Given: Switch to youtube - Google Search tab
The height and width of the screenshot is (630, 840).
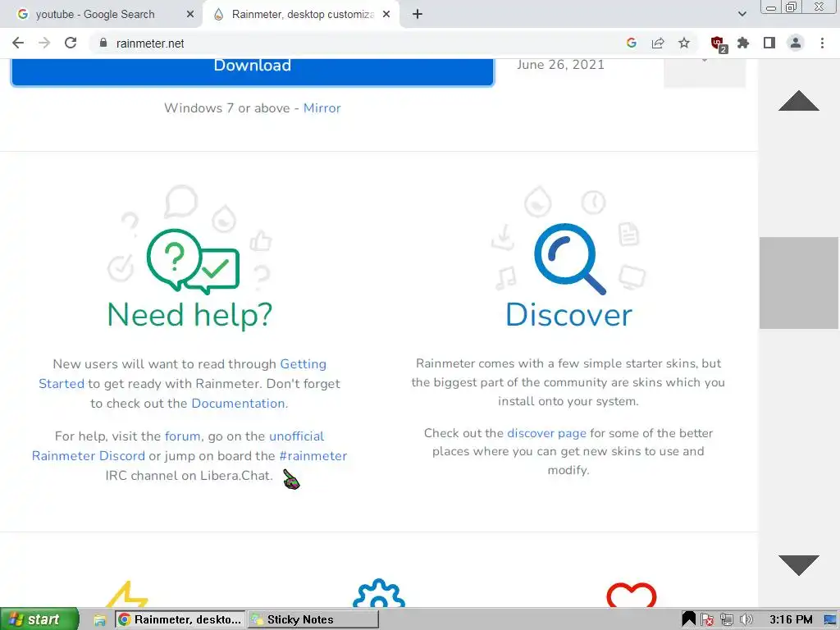Looking at the screenshot, I should pyautogui.click(x=95, y=15).
